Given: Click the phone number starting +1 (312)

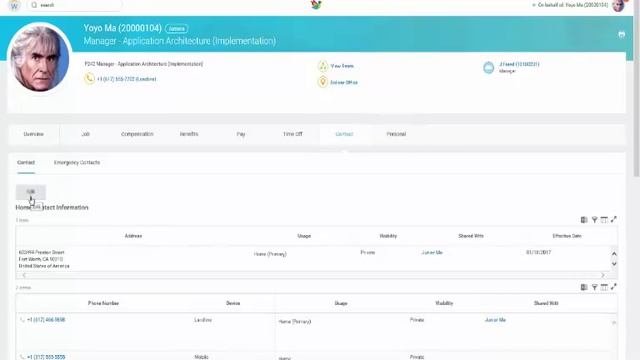Looking at the screenshot, I should (46, 357).
